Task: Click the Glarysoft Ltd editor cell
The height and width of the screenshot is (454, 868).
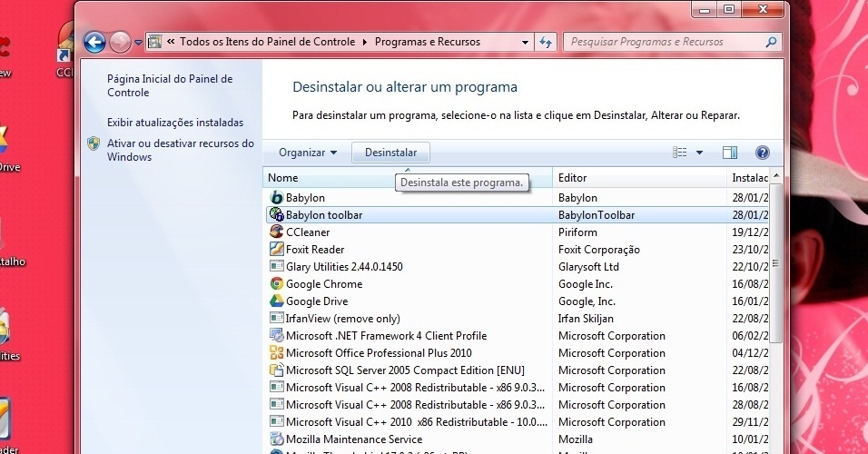Action: point(588,267)
